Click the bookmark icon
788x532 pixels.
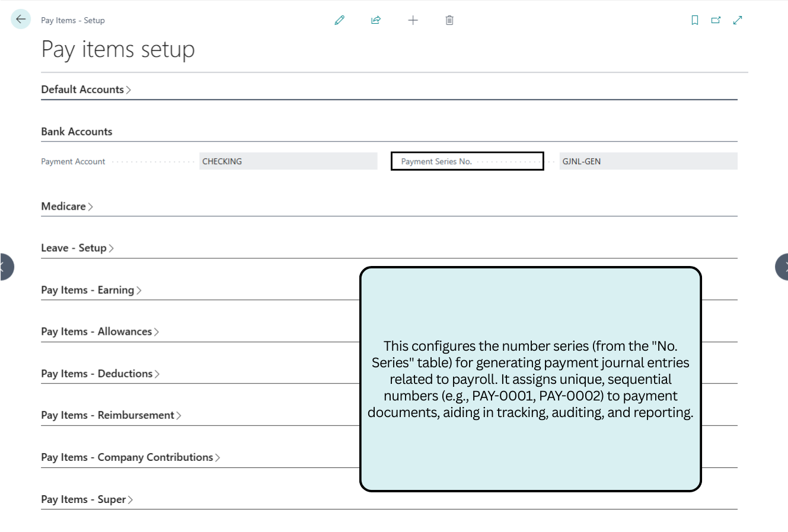(x=695, y=20)
